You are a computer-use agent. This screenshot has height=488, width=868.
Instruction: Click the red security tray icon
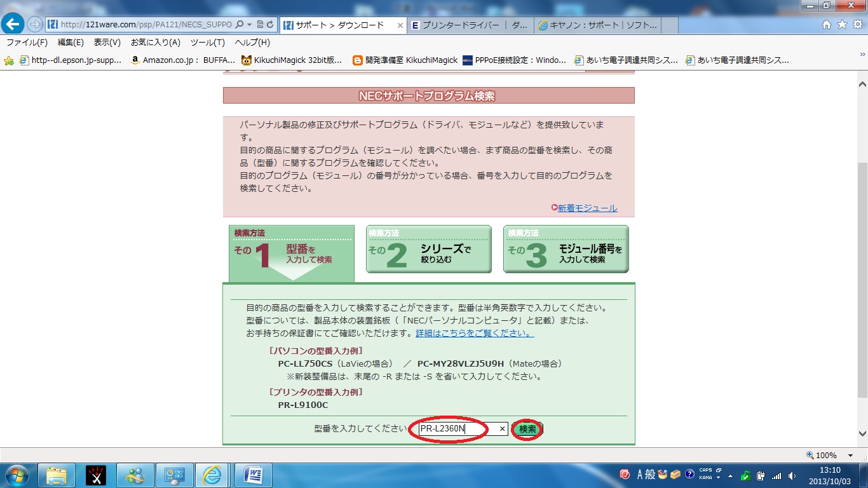pyautogui.click(x=625, y=475)
